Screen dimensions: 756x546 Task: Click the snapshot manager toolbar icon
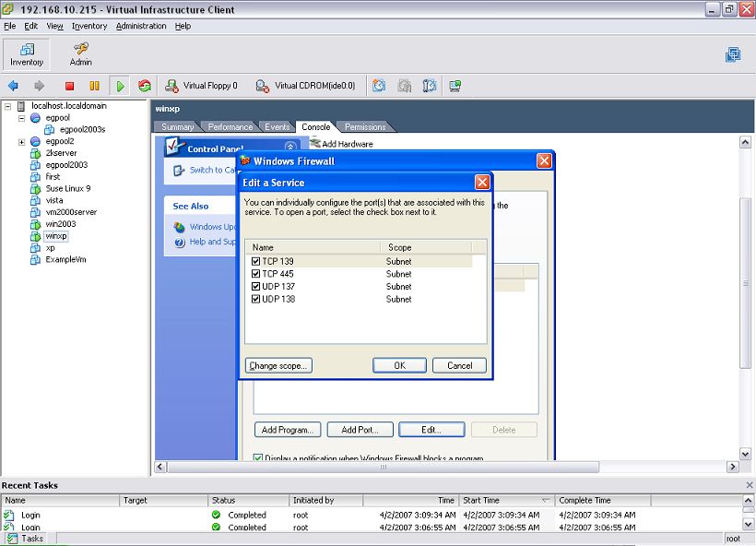[x=429, y=86]
